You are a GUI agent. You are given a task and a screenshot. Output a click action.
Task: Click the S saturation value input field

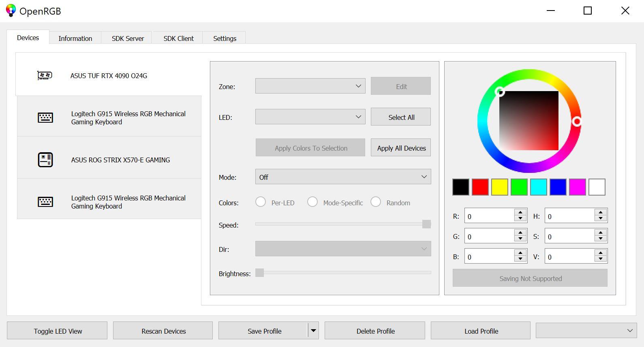pos(570,236)
